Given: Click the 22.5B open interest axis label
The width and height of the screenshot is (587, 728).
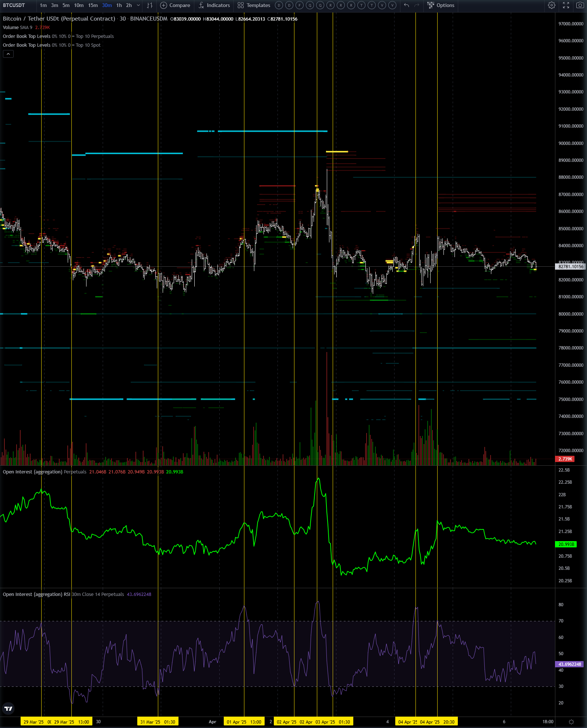Looking at the screenshot, I should tap(564, 470).
